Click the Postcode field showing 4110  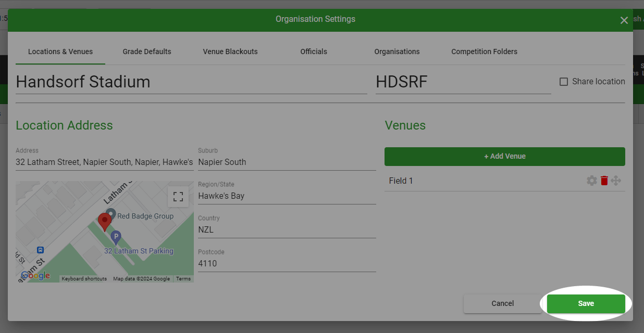(287, 263)
